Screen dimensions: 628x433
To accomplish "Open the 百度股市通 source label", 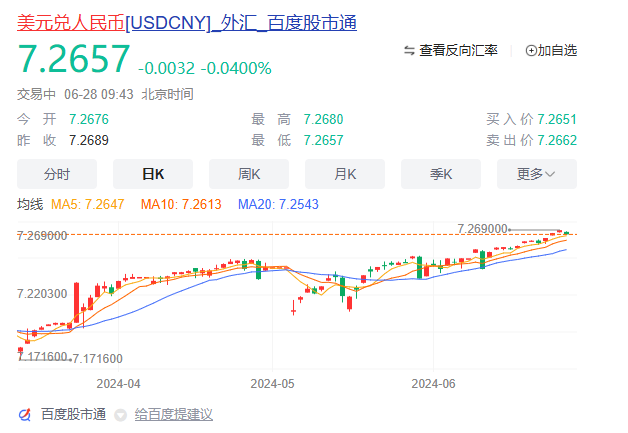I will coord(74,415).
